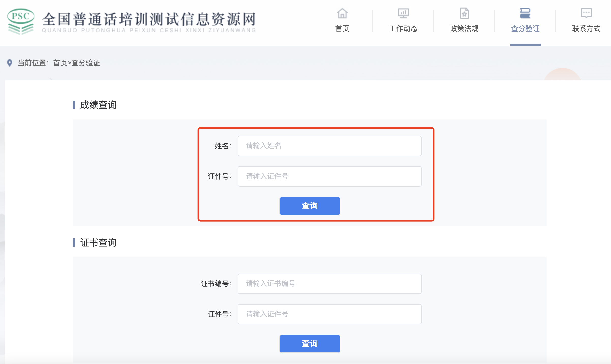Click the site title 全国普通话培训测试信息资源网
Viewport: 611px width, 364px height.
[149, 20]
